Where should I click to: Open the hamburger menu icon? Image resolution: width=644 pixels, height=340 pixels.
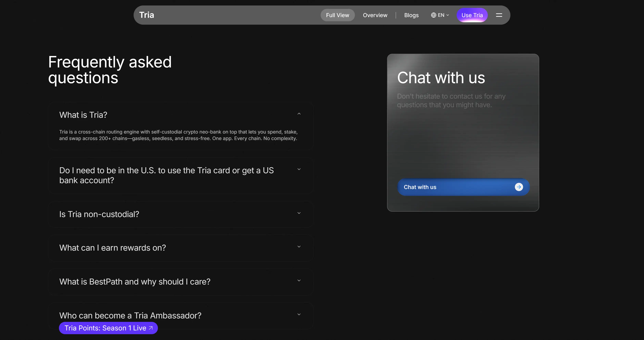499,15
